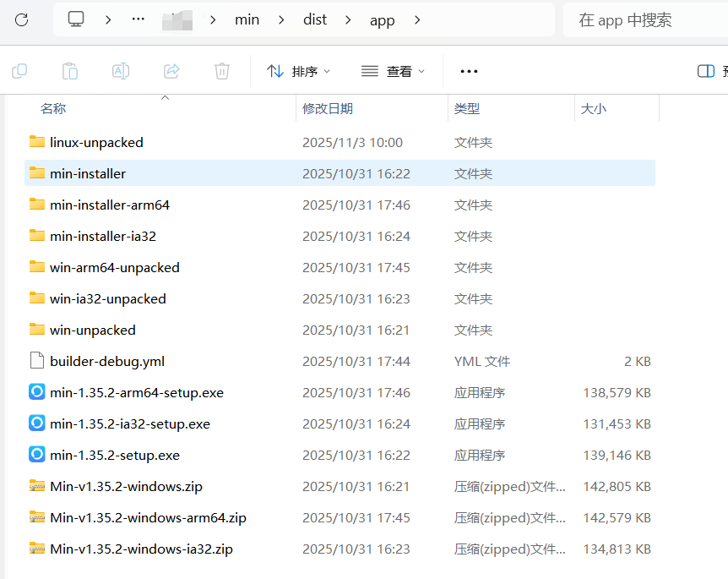Image resolution: width=728 pixels, height=579 pixels.
Task: Click the zipped folder icon of Min-v1.35.2-windows.zip
Action: [x=37, y=486]
